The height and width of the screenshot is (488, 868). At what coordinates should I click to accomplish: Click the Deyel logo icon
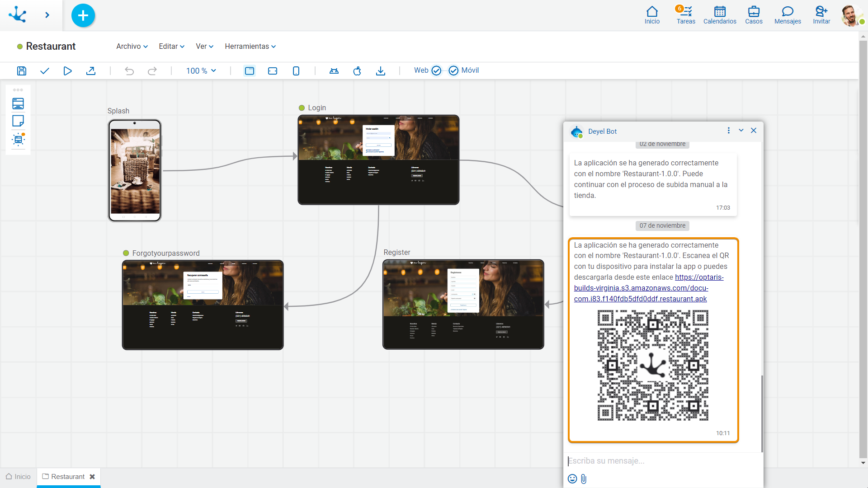coord(18,15)
